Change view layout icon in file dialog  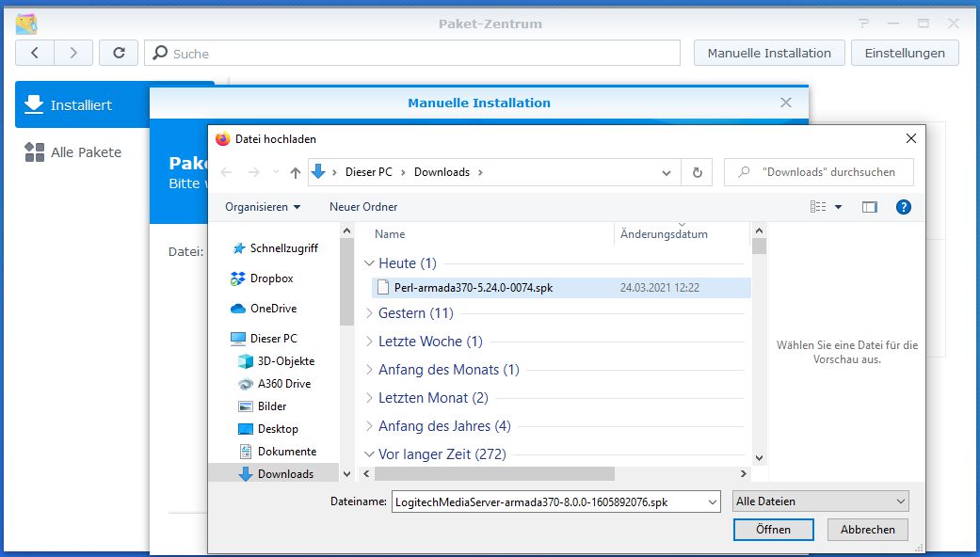[818, 207]
